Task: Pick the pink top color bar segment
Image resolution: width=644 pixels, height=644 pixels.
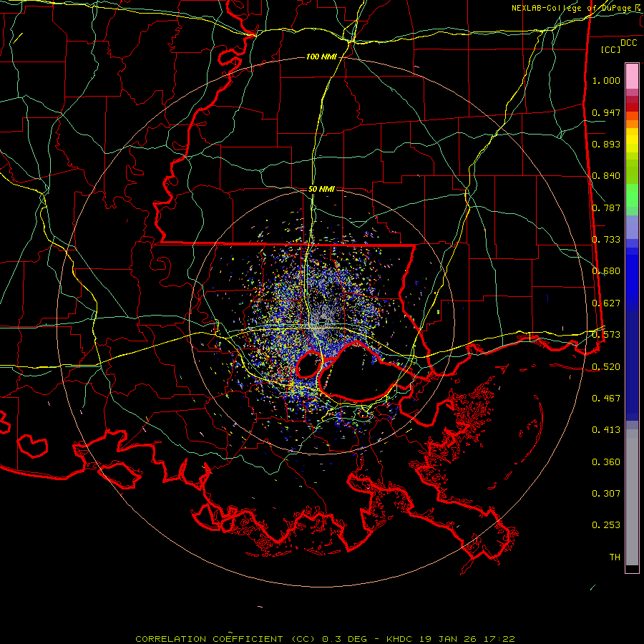Action: (632, 76)
